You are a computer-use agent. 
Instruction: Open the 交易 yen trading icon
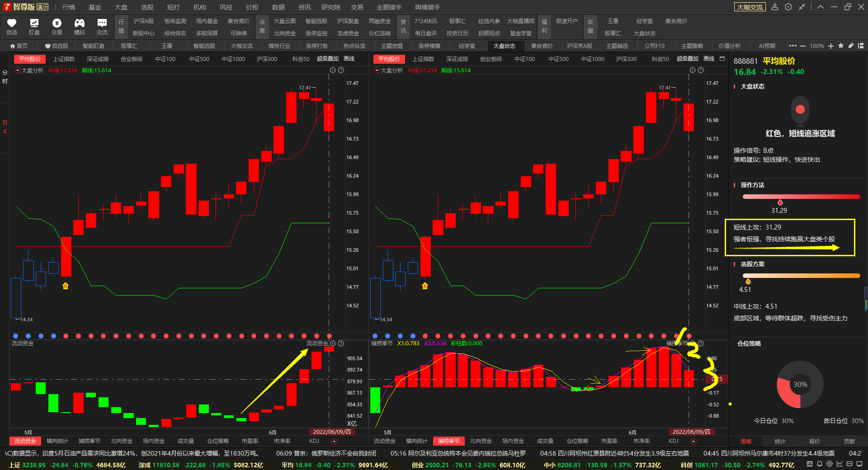point(57,26)
